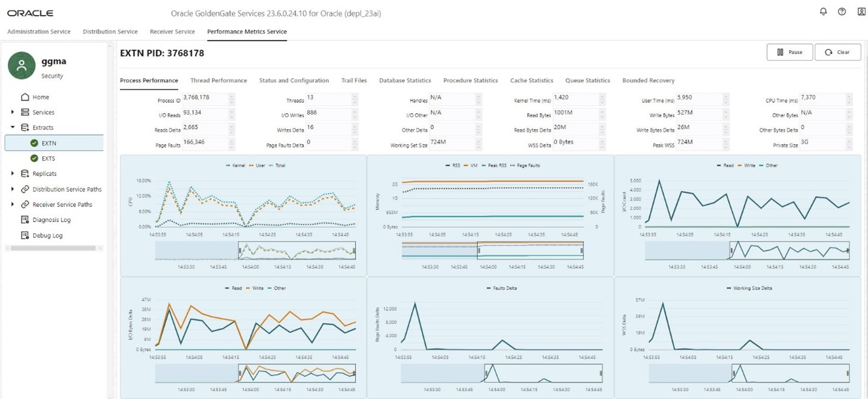Viewport: 868px width, 399px height.
Task: Toggle the VM series in memory legend
Action: point(472,166)
